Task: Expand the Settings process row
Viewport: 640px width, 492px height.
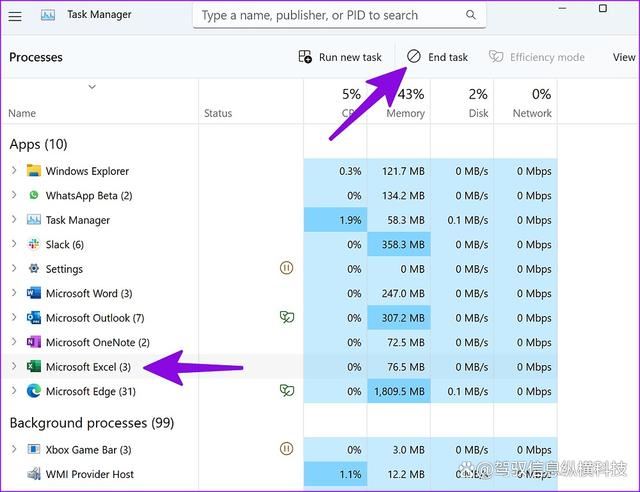Action: (14, 268)
